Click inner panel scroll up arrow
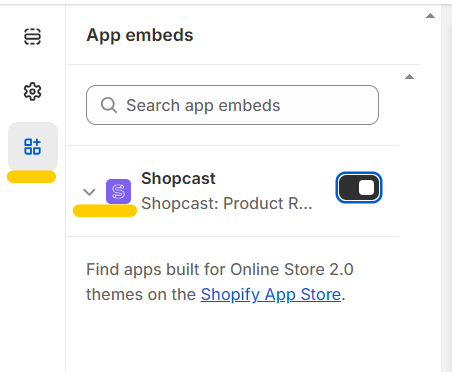452x372 pixels. click(409, 77)
